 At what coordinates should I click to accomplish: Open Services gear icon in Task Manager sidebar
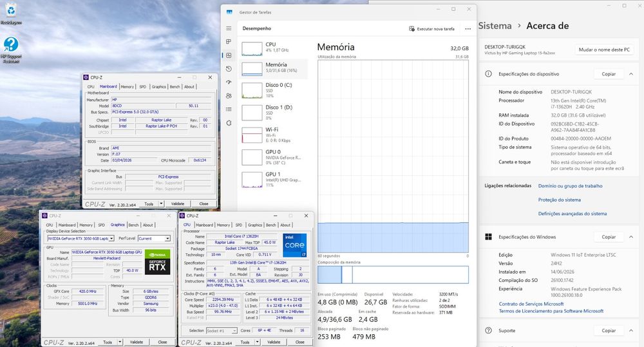(x=229, y=123)
